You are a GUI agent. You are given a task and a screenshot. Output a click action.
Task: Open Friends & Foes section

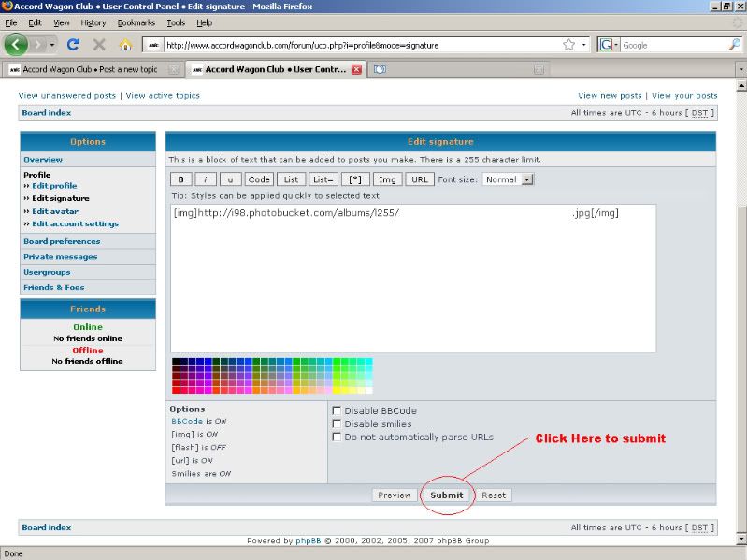click(x=54, y=287)
